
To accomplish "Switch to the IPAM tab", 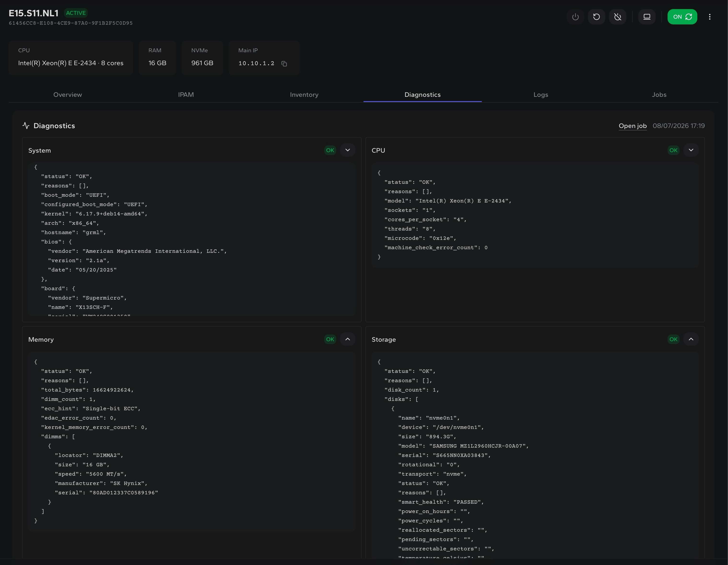I will tap(186, 95).
